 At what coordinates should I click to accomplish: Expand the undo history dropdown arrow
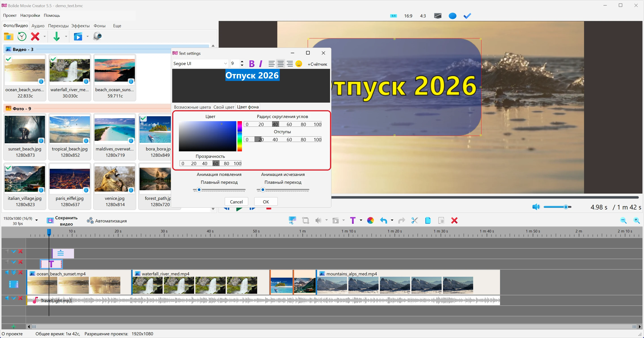click(x=392, y=220)
